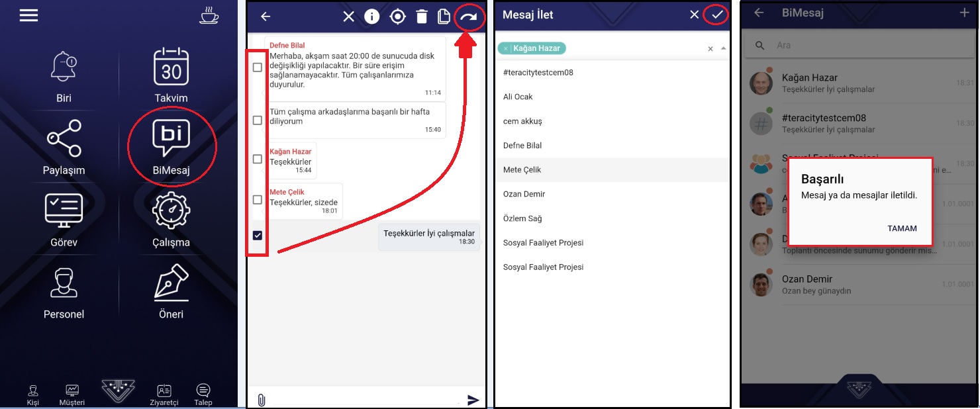This screenshot has width=980, height=409.
Task: Select Defne Bilal as recipient
Action: coord(612,146)
